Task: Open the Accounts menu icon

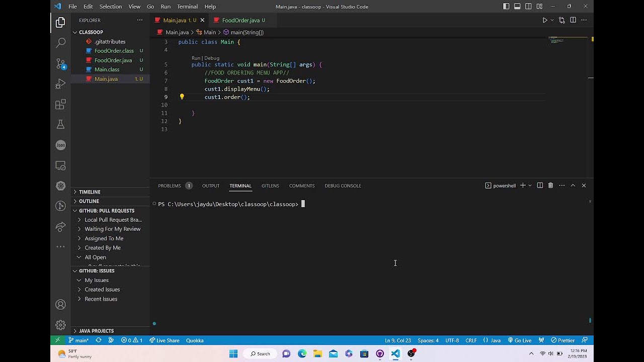Action: click(60, 305)
